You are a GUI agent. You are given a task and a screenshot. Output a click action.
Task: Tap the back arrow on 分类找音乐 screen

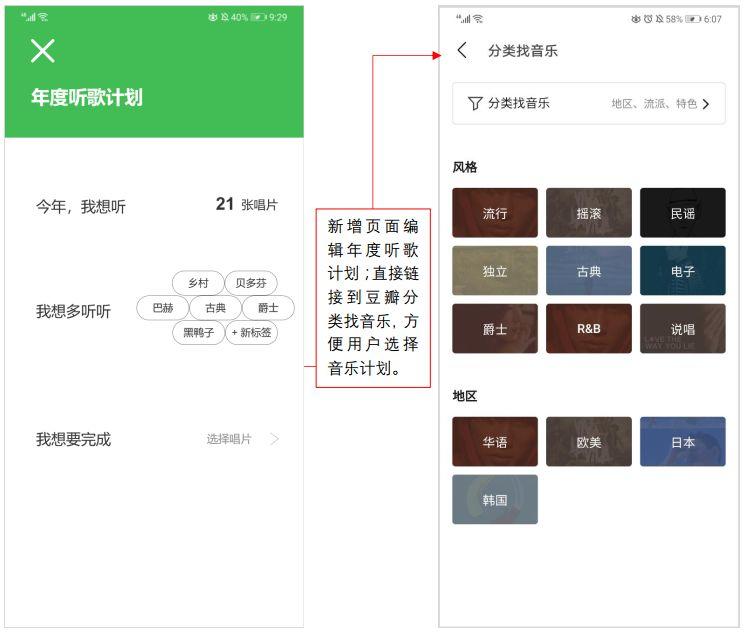(462, 50)
